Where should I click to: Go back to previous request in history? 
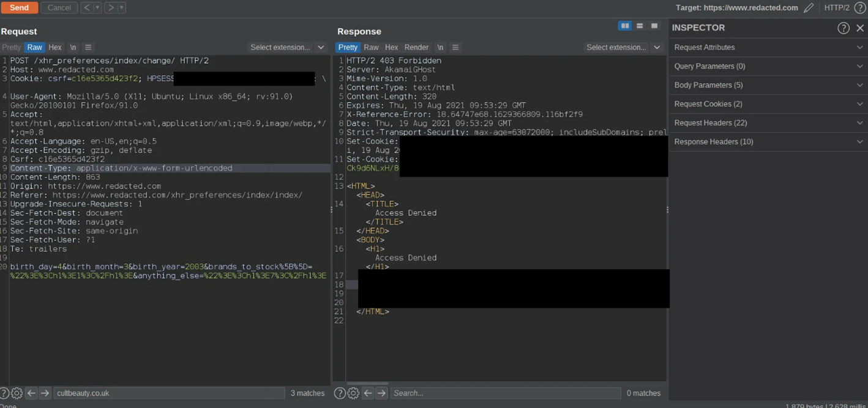tap(86, 8)
